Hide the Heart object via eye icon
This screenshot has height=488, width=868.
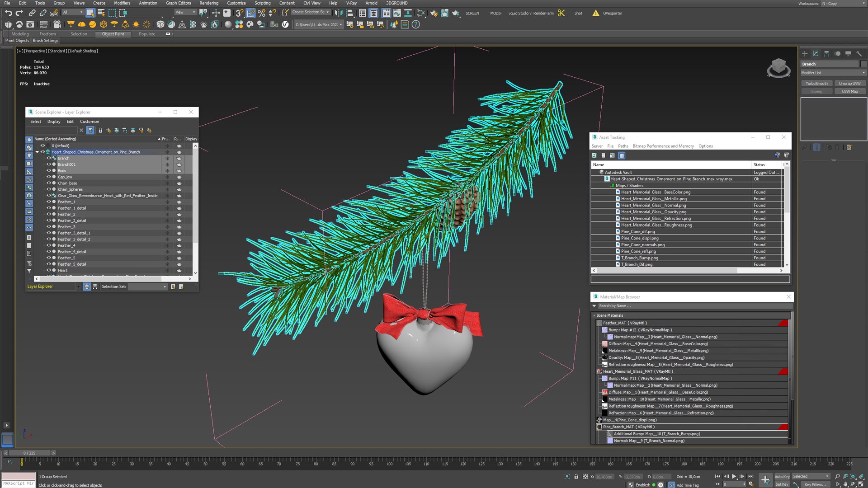coord(49,270)
